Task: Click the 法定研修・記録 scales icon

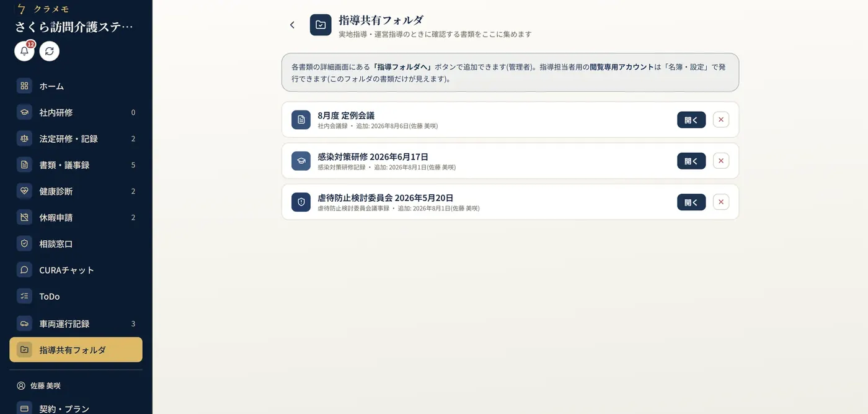Action: [24, 138]
